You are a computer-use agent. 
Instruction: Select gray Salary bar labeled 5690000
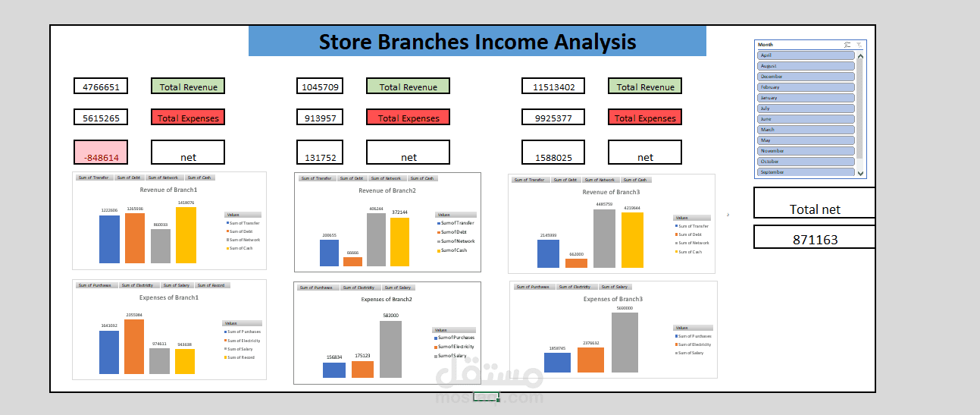click(625, 342)
